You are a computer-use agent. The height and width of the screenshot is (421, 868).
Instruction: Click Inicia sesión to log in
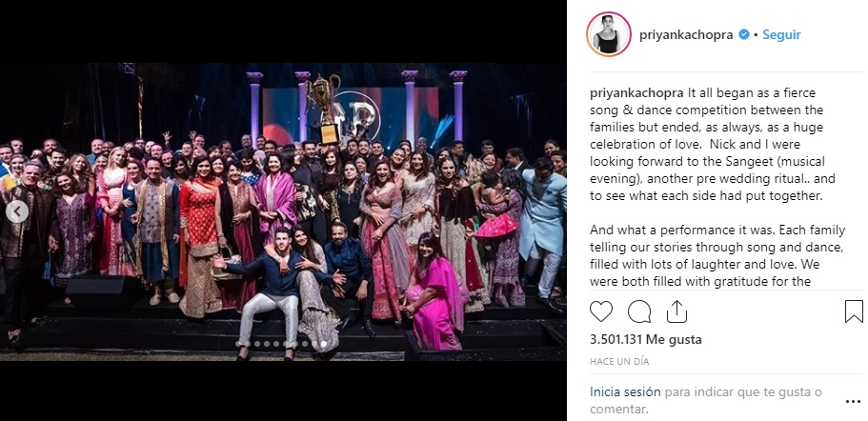(x=625, y=392)
